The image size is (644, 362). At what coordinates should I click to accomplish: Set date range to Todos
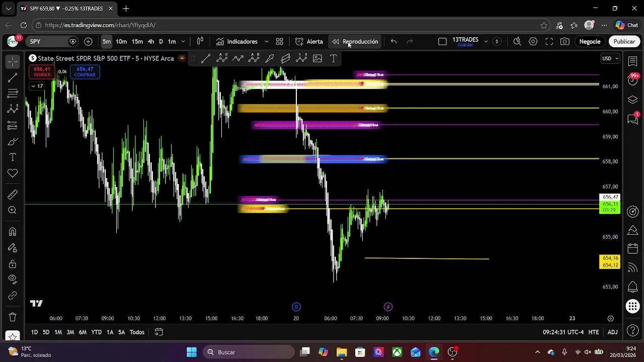137,332
